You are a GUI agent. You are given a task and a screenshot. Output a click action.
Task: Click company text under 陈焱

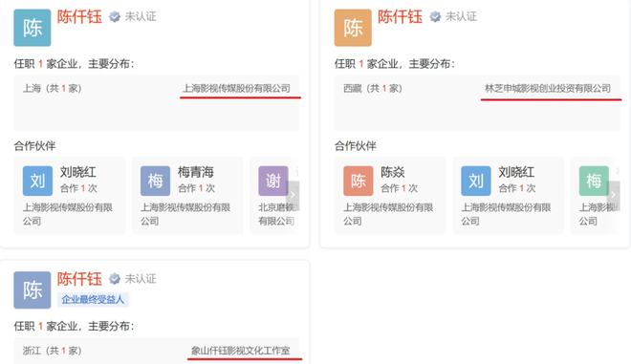click(x=388, y=214)
